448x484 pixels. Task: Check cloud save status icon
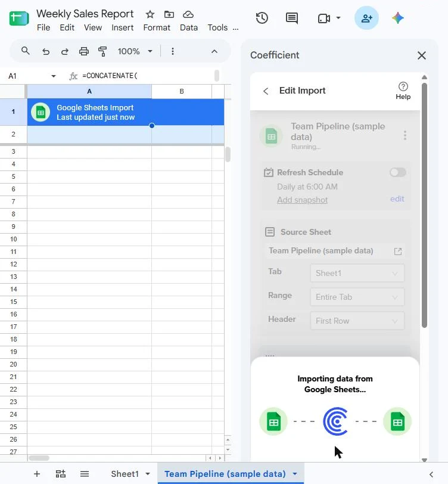click(x=188, y=14)
